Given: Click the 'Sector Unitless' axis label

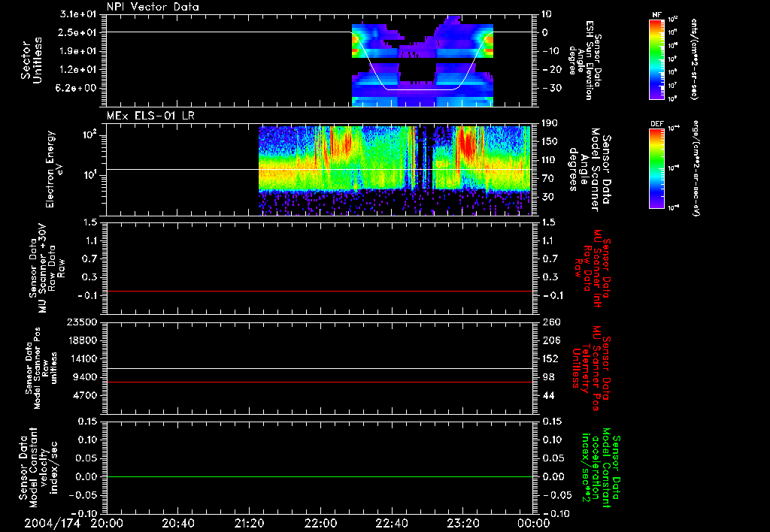Looking at the screenshot, I should [x=31, y=60].
